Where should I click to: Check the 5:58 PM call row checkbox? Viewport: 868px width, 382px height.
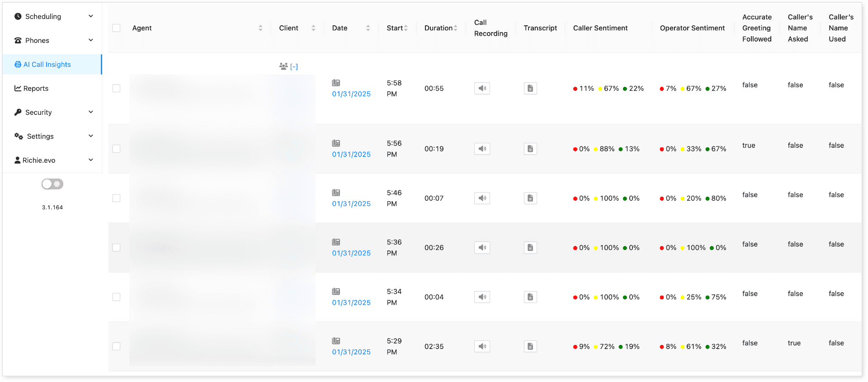coord(116,88)
